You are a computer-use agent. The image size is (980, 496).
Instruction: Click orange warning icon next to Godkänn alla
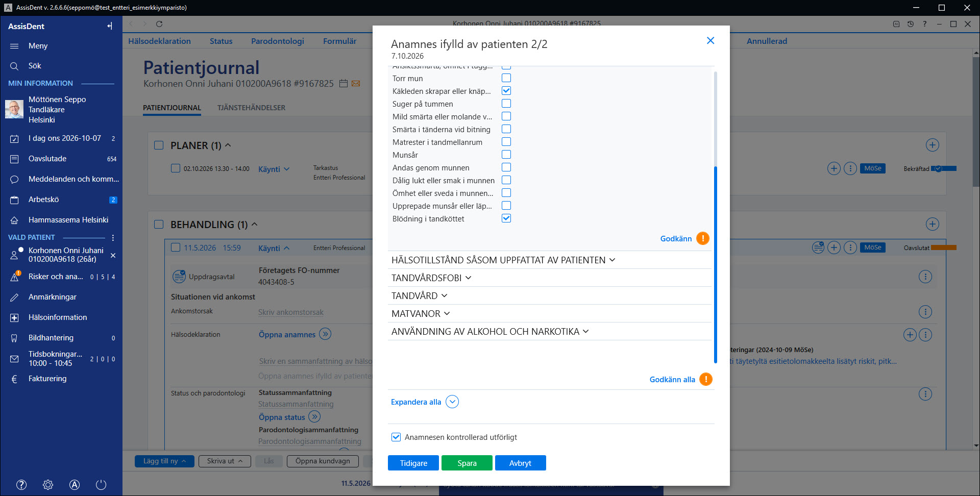[x=706, y=379]
